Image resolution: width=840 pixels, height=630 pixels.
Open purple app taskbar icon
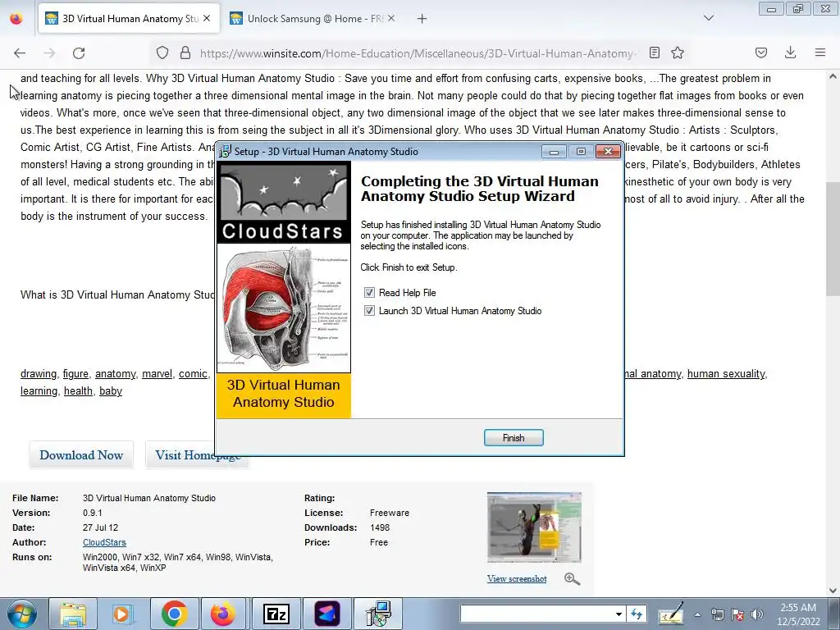(327, 614)
